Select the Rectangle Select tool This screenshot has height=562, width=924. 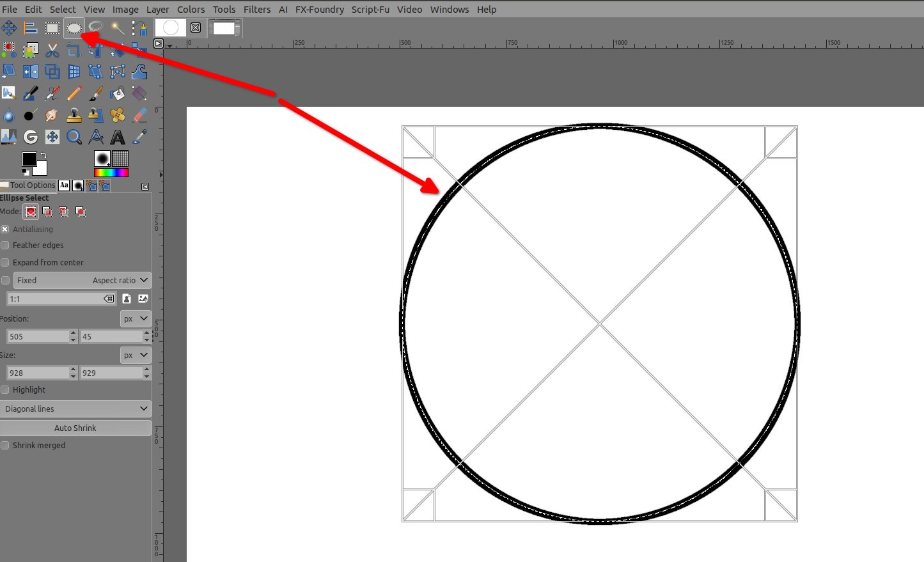(x=52, y=27)
